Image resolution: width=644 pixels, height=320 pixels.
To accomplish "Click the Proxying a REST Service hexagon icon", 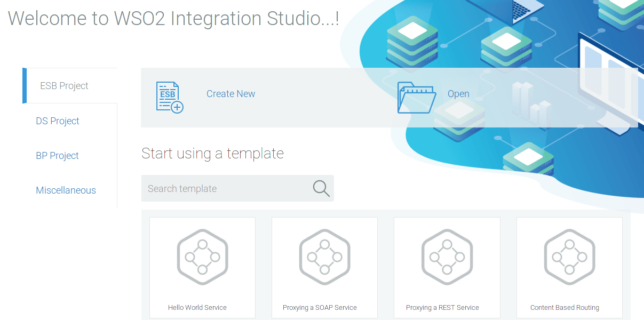I will (447, 257).
